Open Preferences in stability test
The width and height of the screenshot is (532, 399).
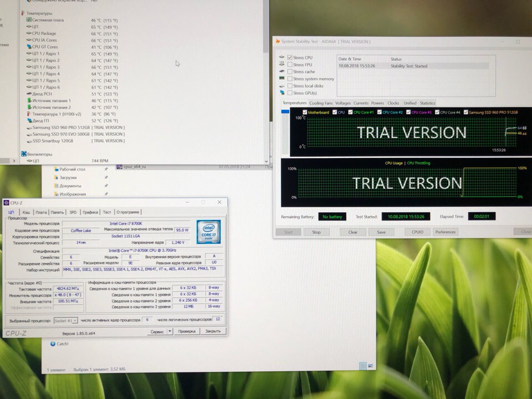click(445, 232)
